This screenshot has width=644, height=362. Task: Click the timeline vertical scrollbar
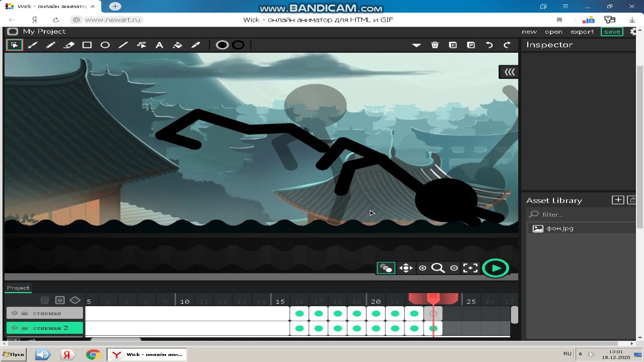coord(514,315)
